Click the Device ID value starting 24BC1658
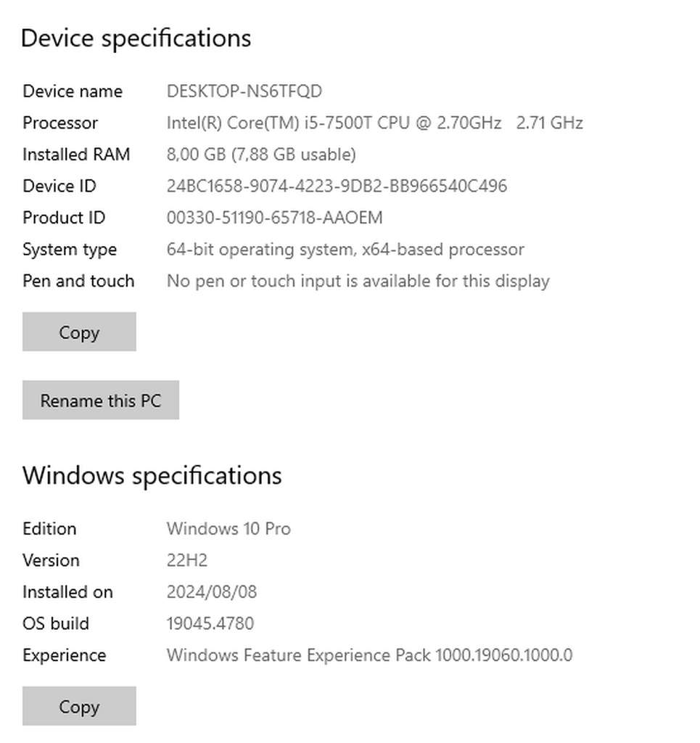Viewport: 700px width, 743px height. (337, 186)
